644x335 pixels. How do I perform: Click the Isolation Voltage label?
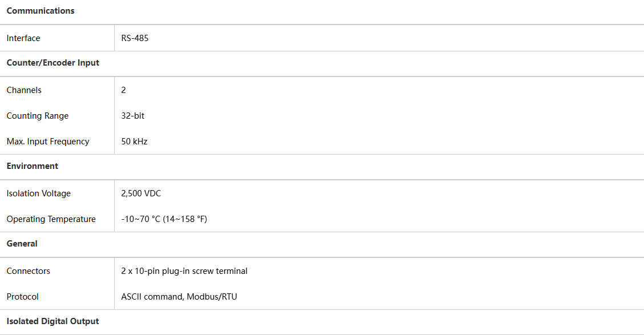tap(39, 193)
